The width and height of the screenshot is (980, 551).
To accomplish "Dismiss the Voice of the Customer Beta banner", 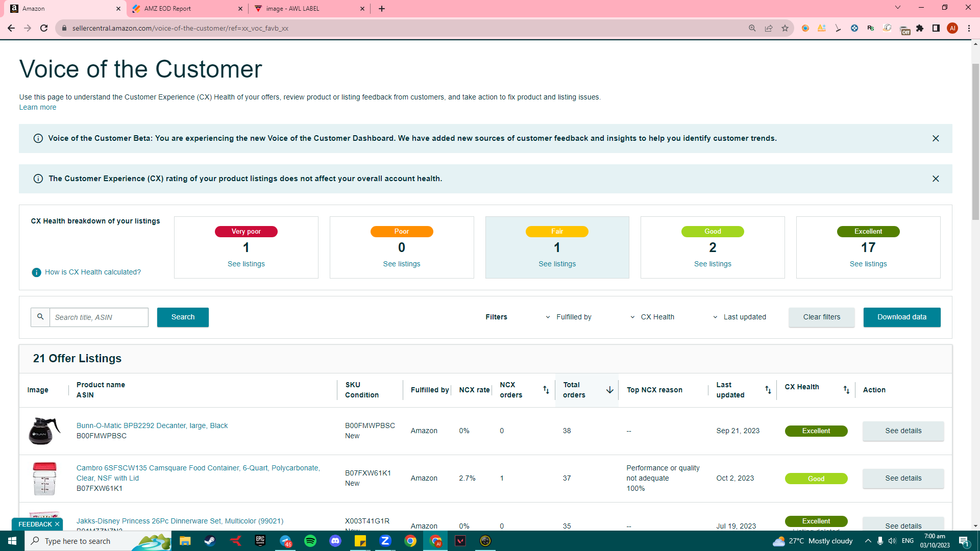I will [x=936, y=138].
